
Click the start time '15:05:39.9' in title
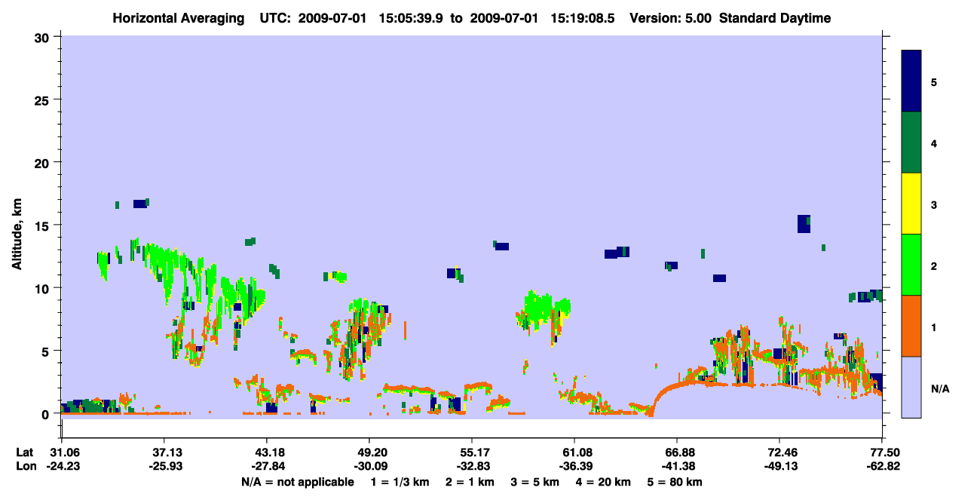tap(412, 18)
